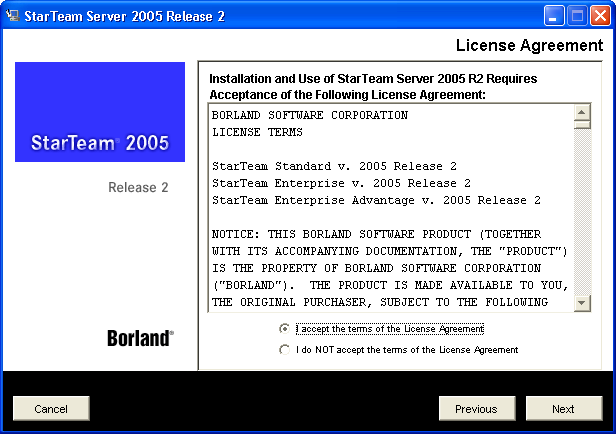The height and width of the screenshot is (434, 616).
Task: Click the license text scrollbar down arrow
Action: (582, 303)
